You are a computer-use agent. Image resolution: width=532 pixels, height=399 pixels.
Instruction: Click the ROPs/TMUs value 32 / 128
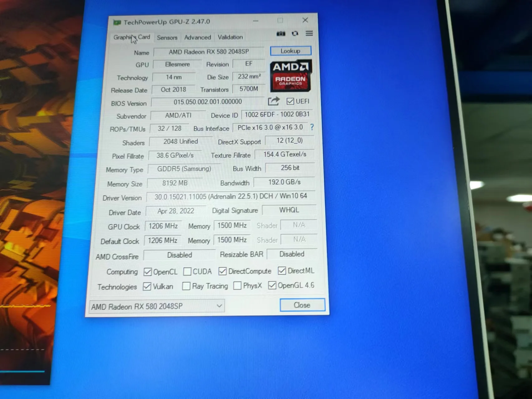tap(169, 128)
